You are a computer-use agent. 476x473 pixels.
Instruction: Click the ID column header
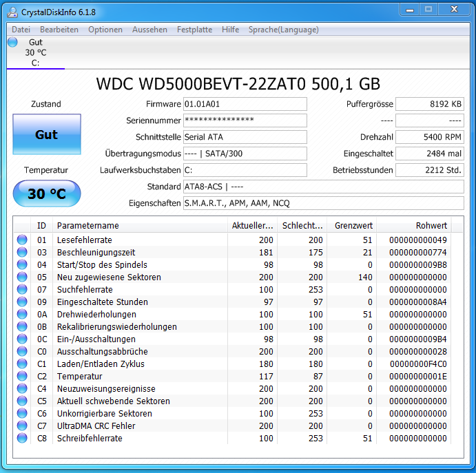pyautogui.click(x=41, y=225)
